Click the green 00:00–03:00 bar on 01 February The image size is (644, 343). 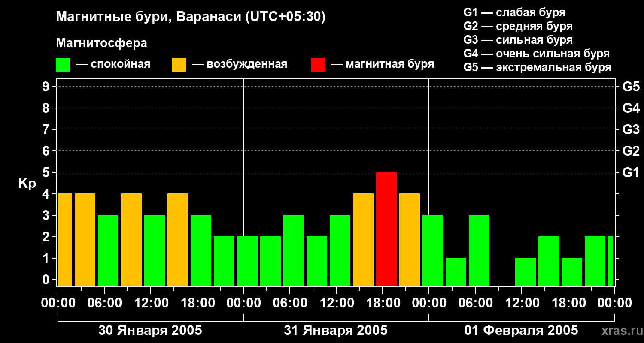[433, 251]
